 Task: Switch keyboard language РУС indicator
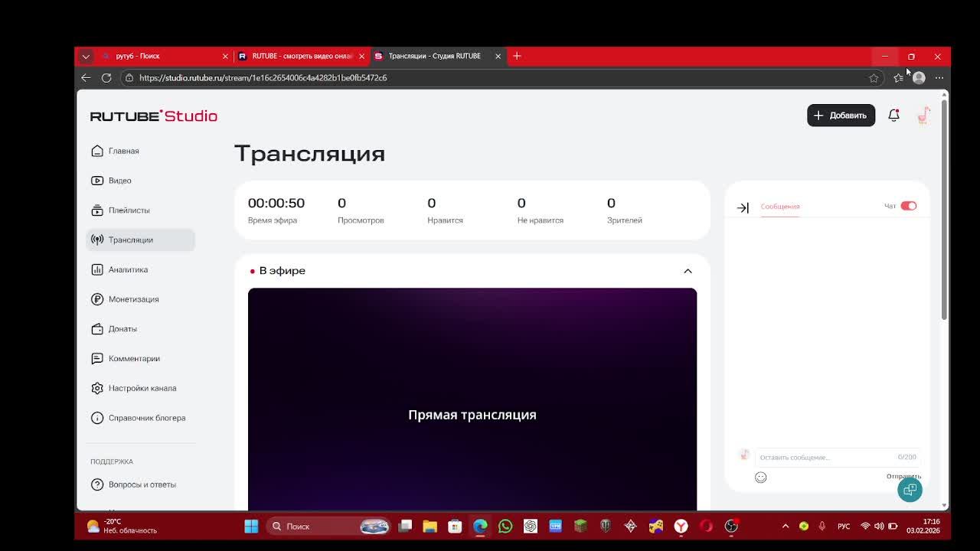(844, 527)
